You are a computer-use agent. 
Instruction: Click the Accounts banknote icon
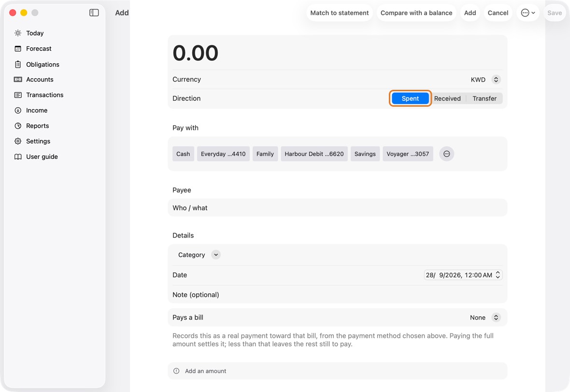pos(18,80)
